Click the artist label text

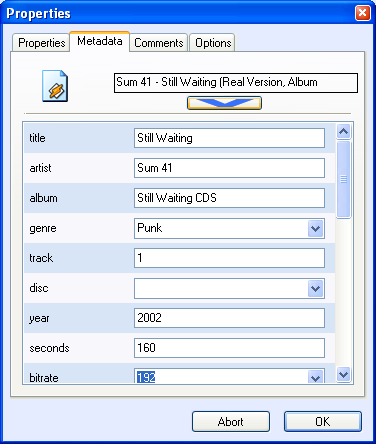click(x=40, y=168)
